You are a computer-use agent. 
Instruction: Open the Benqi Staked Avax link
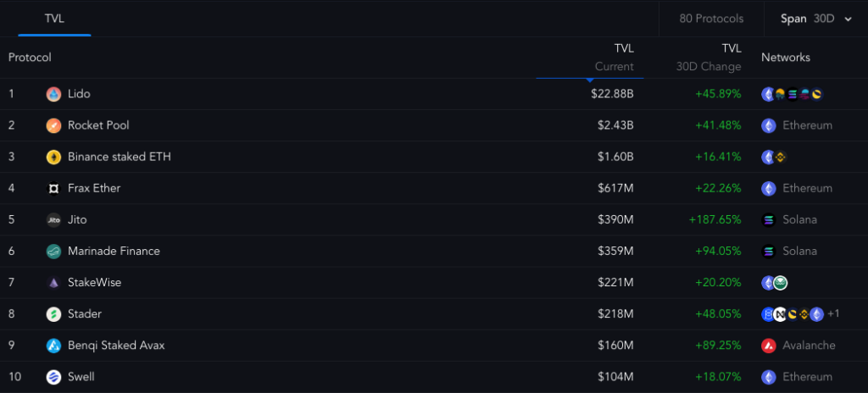[x=116, y=346]
